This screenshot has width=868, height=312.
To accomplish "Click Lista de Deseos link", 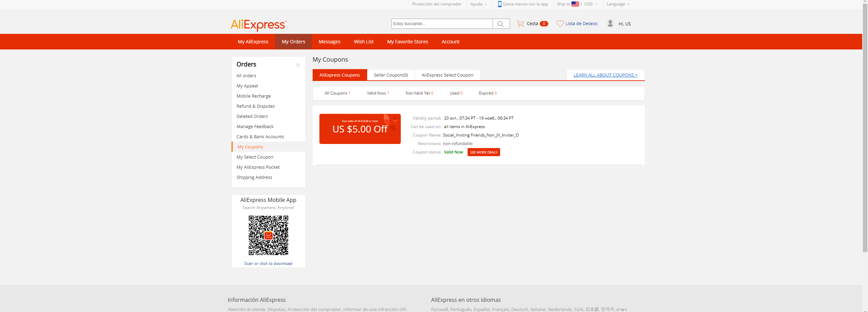I will tap(581, 23).
